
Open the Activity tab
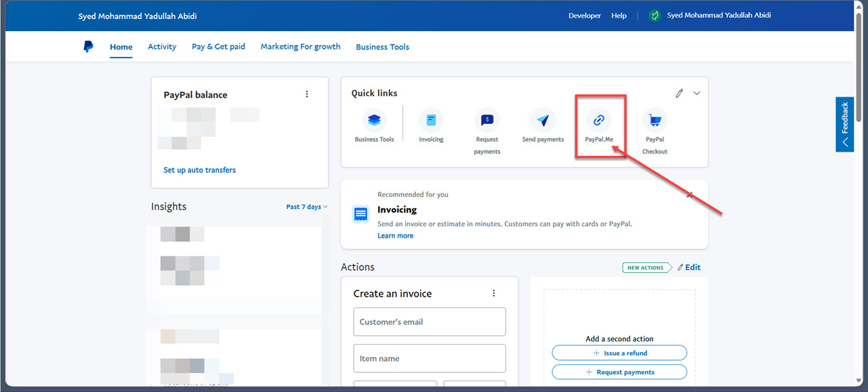pos(162,47)
